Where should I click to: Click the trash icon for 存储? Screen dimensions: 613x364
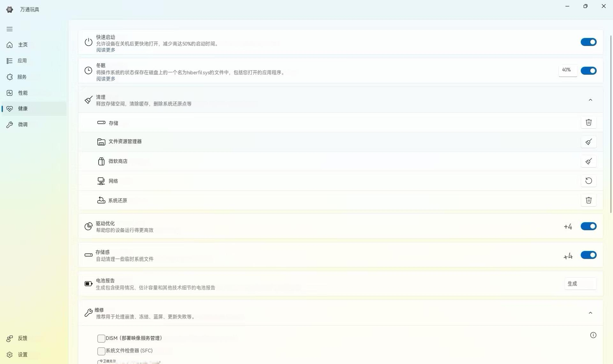588,122
